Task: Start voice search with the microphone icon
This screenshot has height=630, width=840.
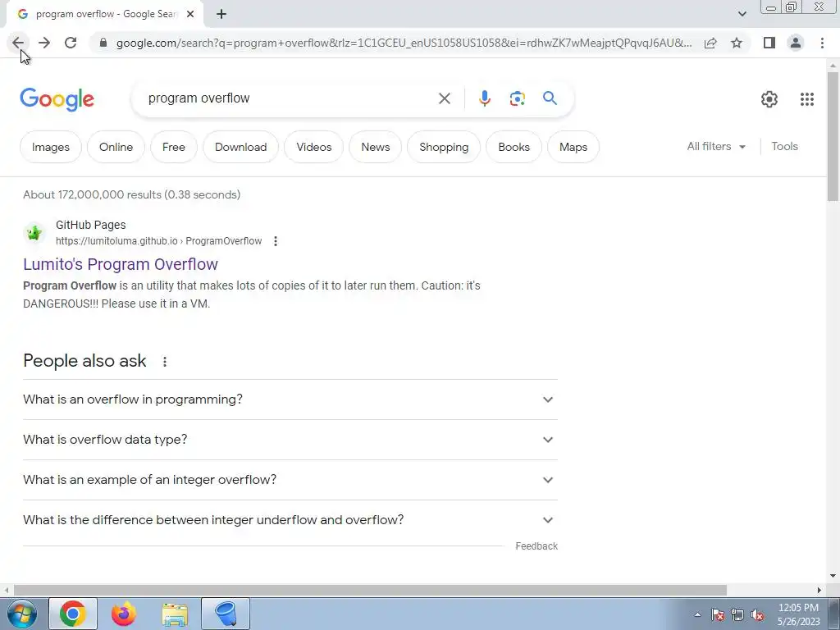Action: click(x=484, y=98)
